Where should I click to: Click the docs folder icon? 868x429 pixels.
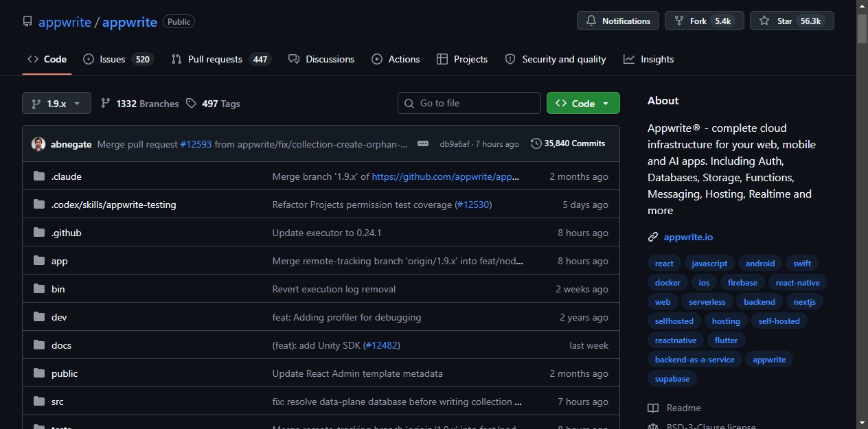click(x=39, y=345)
